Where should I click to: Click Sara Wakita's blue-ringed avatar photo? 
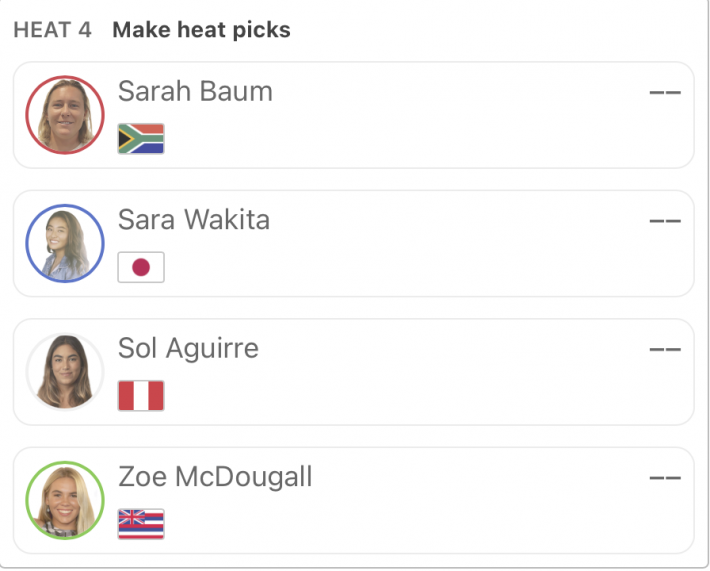click(65, 244)
